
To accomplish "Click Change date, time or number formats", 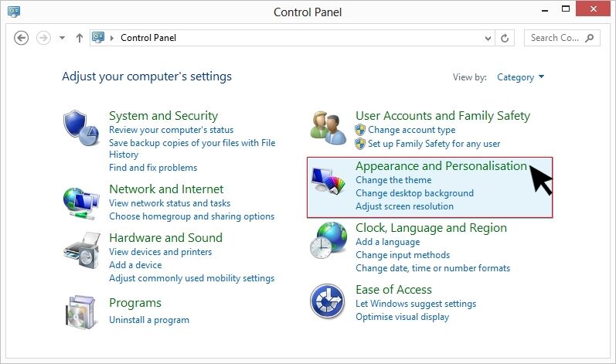I will [x=433, y=268].
